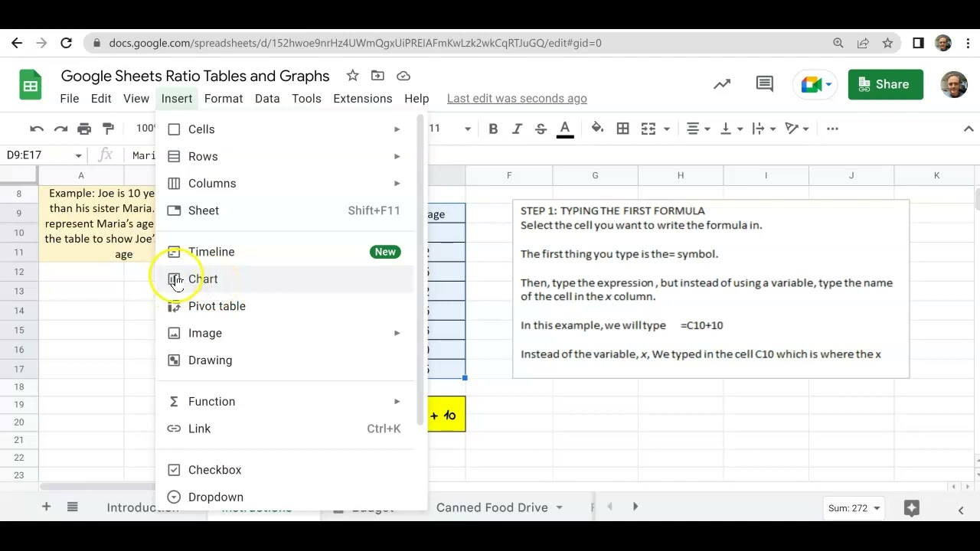Viewport: 980px width, 551px height.
Task: Click the Explore star icon
Action: point(911,507)
